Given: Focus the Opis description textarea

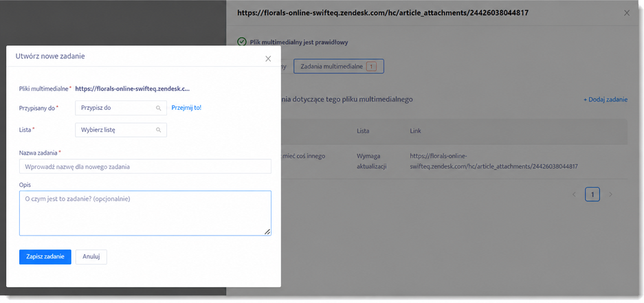Looking at the screenshot, I should click(x=145, y=213).
